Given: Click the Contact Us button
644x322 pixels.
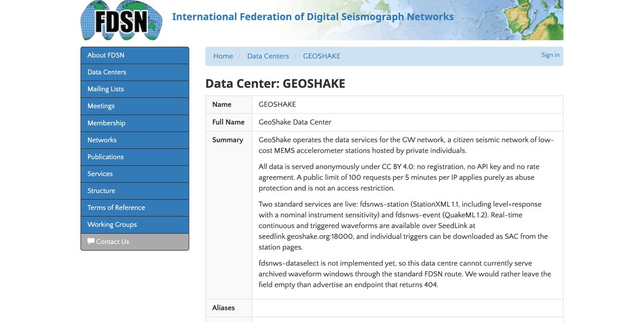Looking at the screenshot, I should coord(135,241).
